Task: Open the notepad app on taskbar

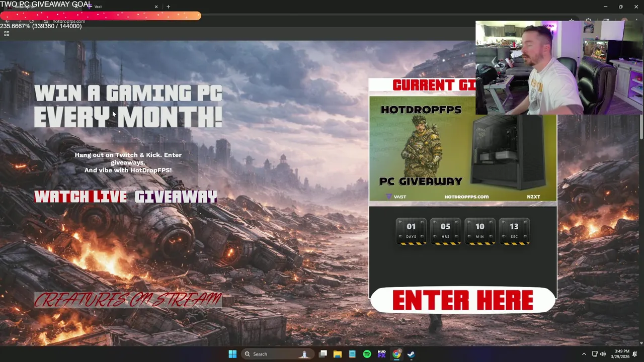Action: click(352, 354)
